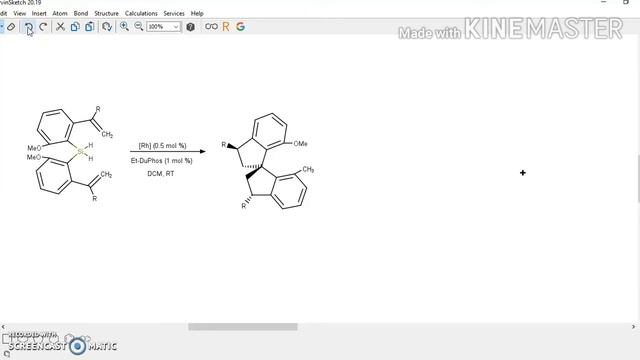Click the glasses icon in toolbar
The image size is (640, 360).
[x=211, y=27]
